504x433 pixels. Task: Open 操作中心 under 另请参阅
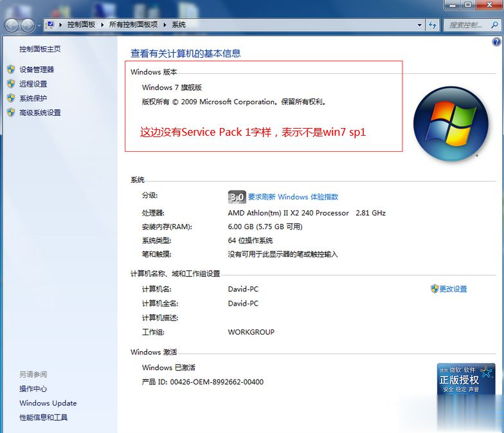click(33, 389)
